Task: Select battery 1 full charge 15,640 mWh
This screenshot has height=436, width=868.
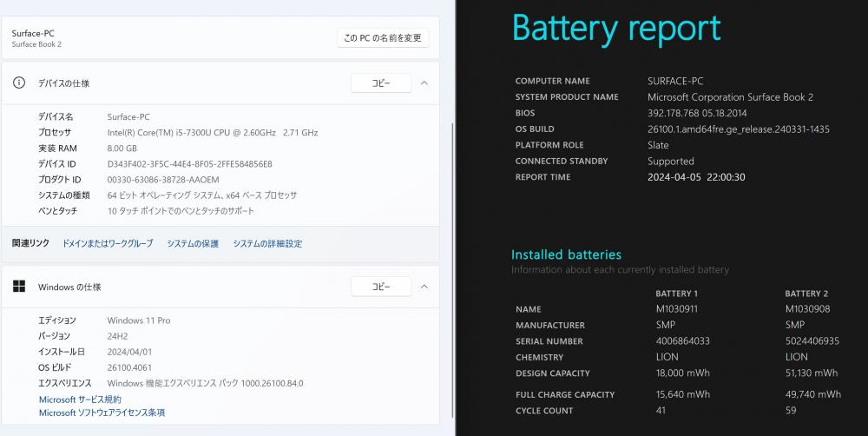Action: pyautogui.click(x=683, y=394)
